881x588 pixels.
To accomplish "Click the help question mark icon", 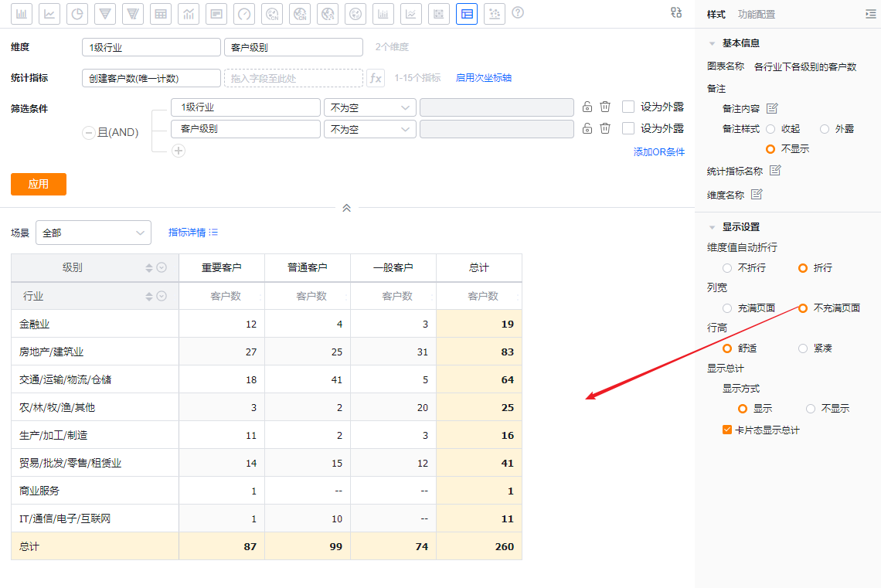I will (518, 13).
